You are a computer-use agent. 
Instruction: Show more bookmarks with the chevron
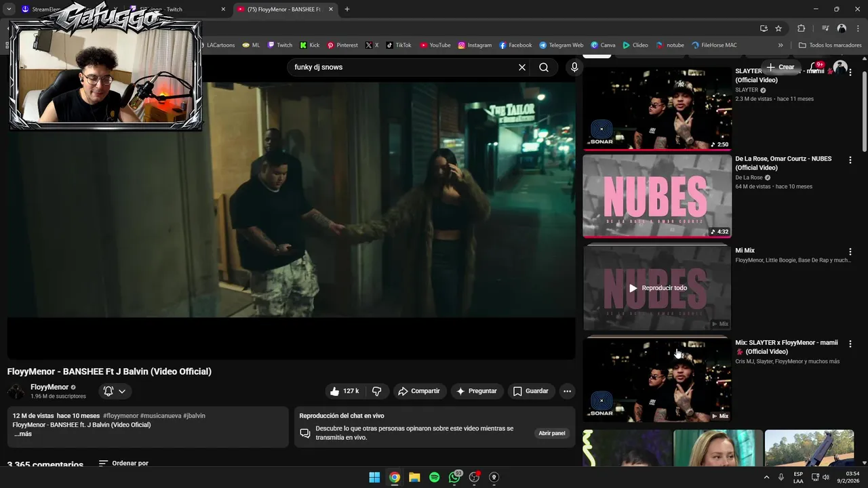click(x=781, y=45)
